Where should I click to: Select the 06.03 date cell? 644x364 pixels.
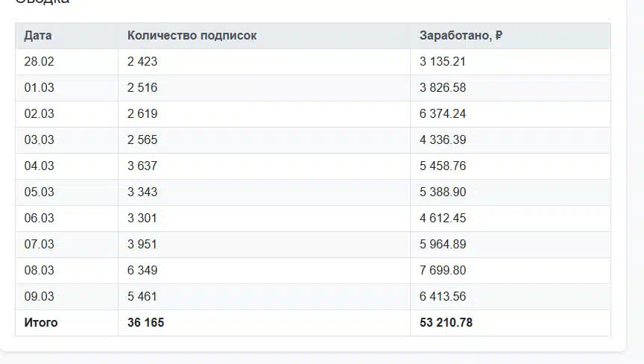pos(39,219)
